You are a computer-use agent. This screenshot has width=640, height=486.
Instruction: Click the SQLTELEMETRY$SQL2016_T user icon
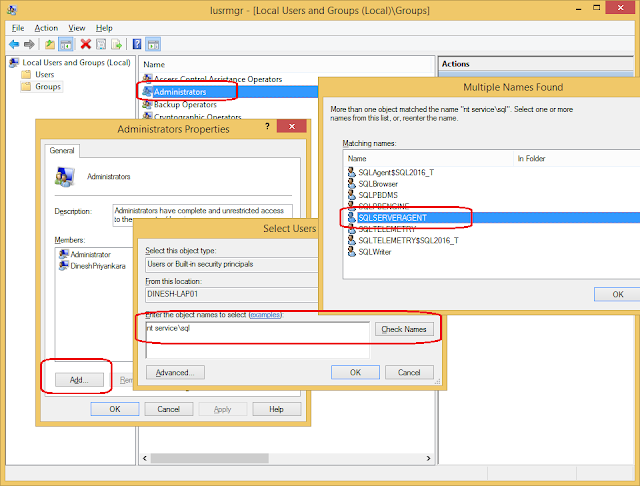(x=351, y=240)
